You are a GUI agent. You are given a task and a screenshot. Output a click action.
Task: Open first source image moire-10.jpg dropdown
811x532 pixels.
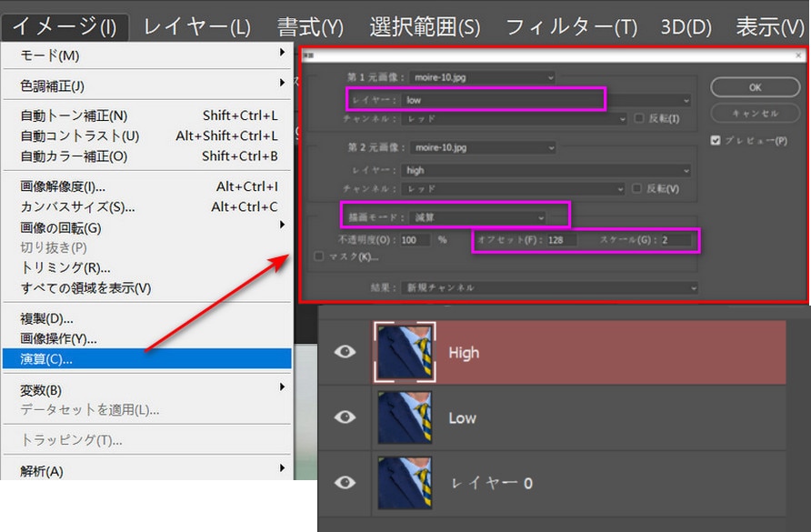(483, 77)
